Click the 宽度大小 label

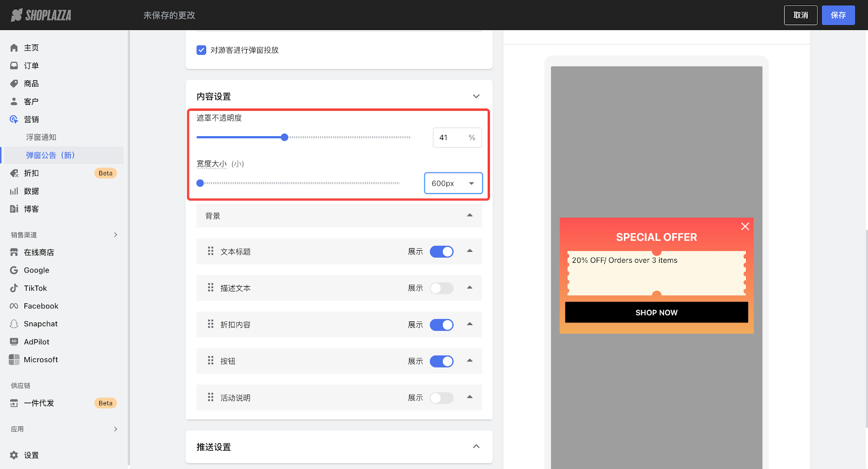(212, 164)
